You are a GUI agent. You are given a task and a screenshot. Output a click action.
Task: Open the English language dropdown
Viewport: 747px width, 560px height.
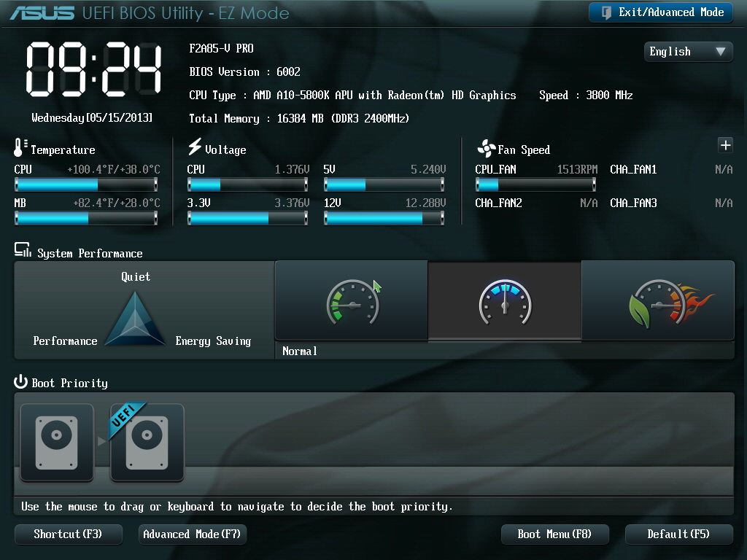(x=688, y=52)
